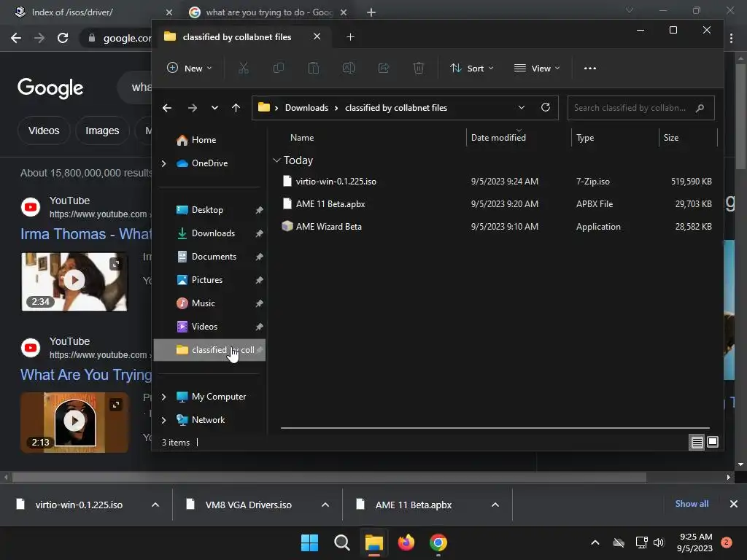Click Videos filter on Google page
Screen dimensions: 747x560
click(44, 131)
